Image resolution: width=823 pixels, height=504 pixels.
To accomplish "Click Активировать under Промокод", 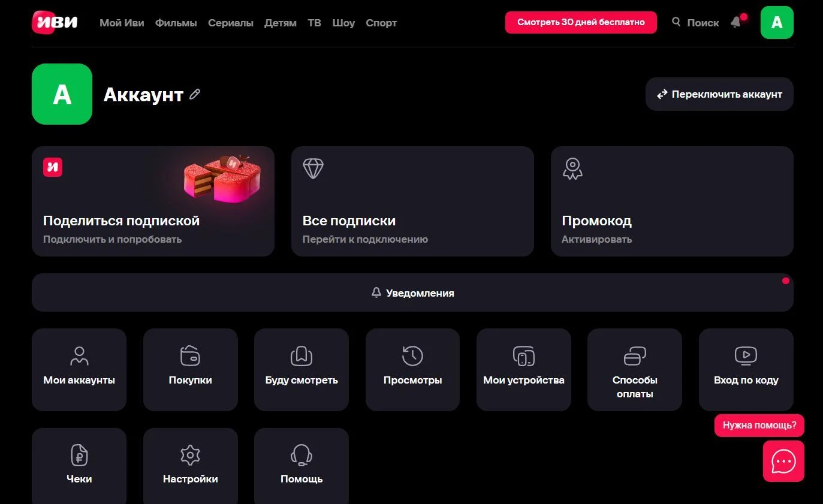I will pos(596,239).
